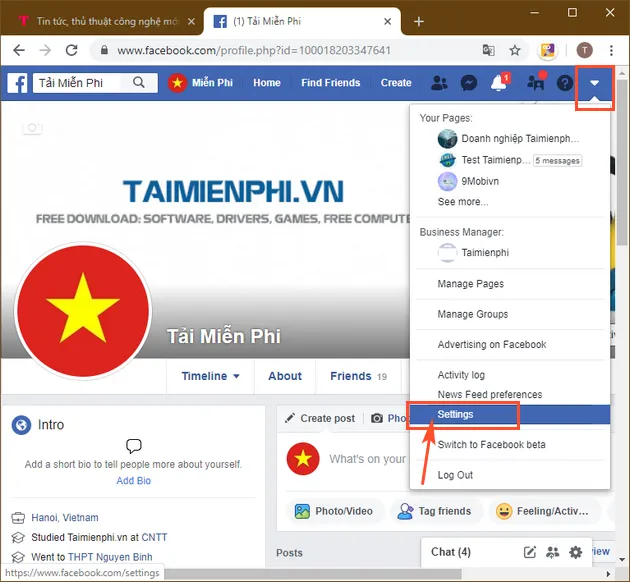Switch to the About tab
This screenshot has width=630, height=582.
pyautogui.click(x=285, y=376)
